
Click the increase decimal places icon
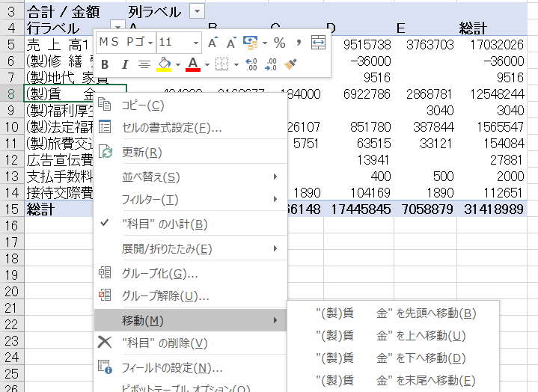pyautogui.click(x=251, y=65)
